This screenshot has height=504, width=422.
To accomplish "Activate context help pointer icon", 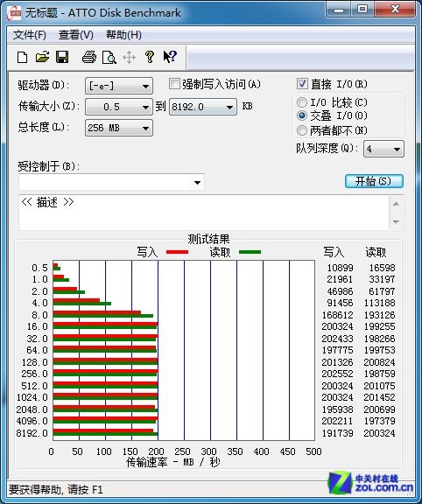I will point(170,57).
